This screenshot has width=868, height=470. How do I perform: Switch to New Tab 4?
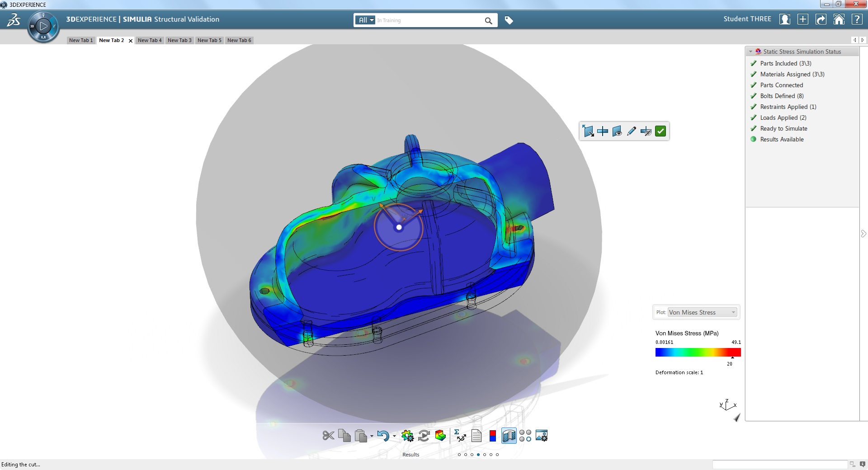click(x=150, y=40)
